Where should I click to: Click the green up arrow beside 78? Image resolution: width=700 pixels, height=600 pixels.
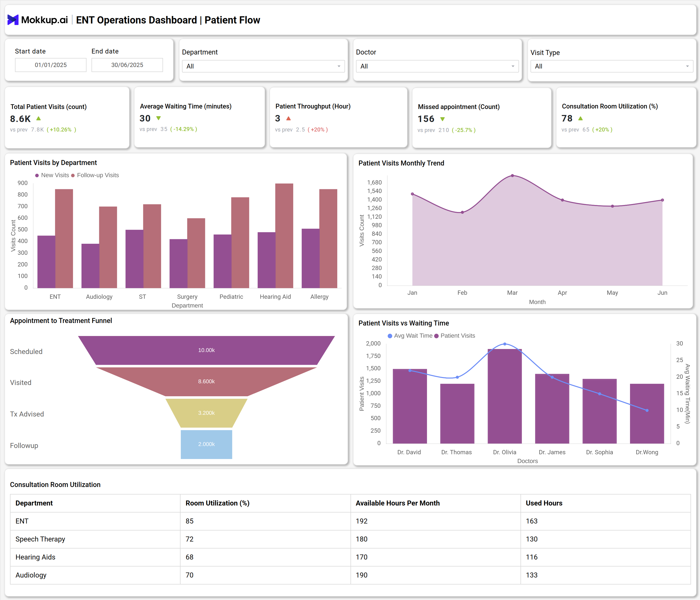(x=580, y=118)
